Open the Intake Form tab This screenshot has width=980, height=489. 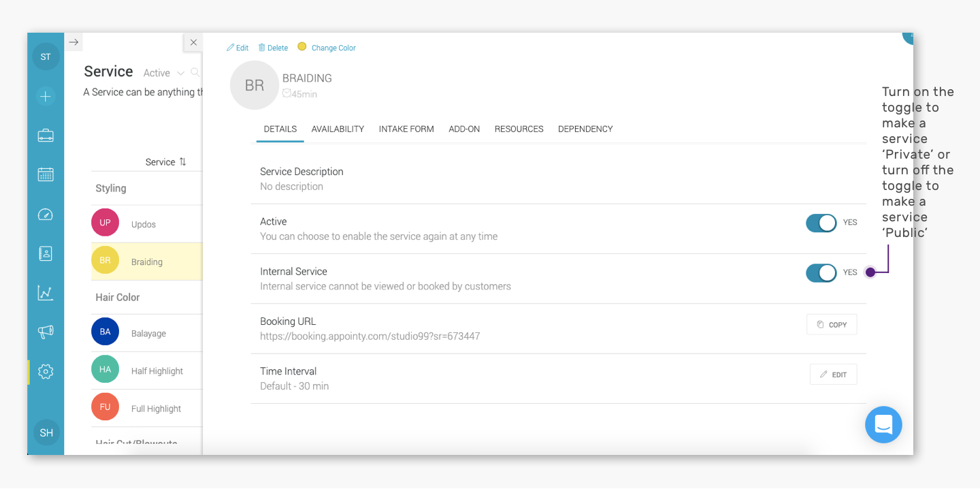tap(406, 129)
